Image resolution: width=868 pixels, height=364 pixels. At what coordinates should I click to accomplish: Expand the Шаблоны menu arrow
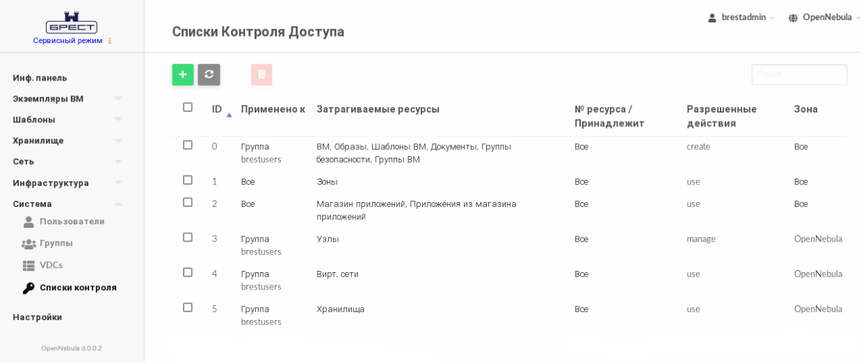click(119, 121)
